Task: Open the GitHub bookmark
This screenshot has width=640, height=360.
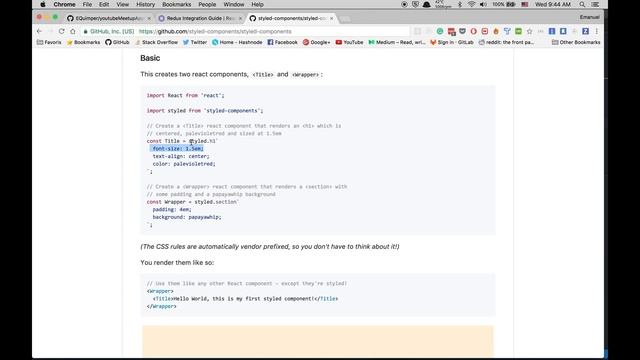Action: coord(117,42)
